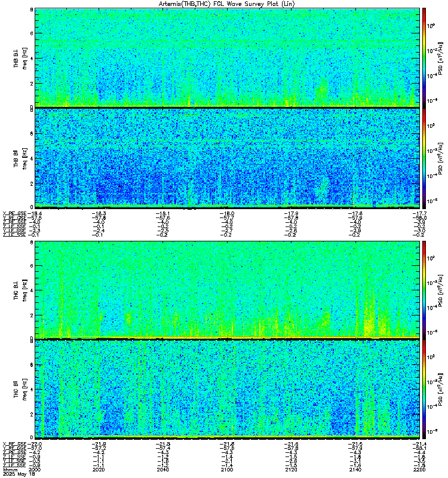448x478 pixels.
Task: Click the THC B∥ spectrogram panel
Action: point(228,389)
